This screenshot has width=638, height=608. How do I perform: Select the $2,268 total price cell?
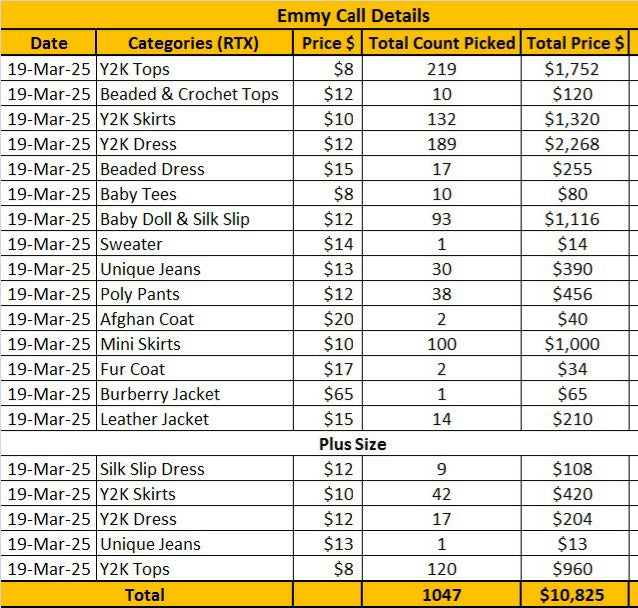click(x=575, y=144)
